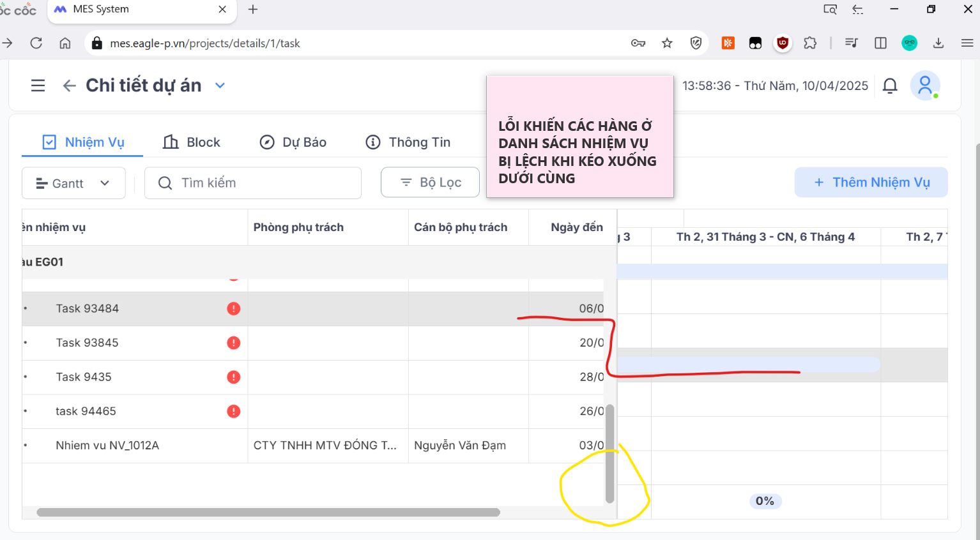The width and height of the screenshot is (980, 540).
Task: Expand the Chi tiết dự án dropdown chevron
Action: tap(220, 86)
